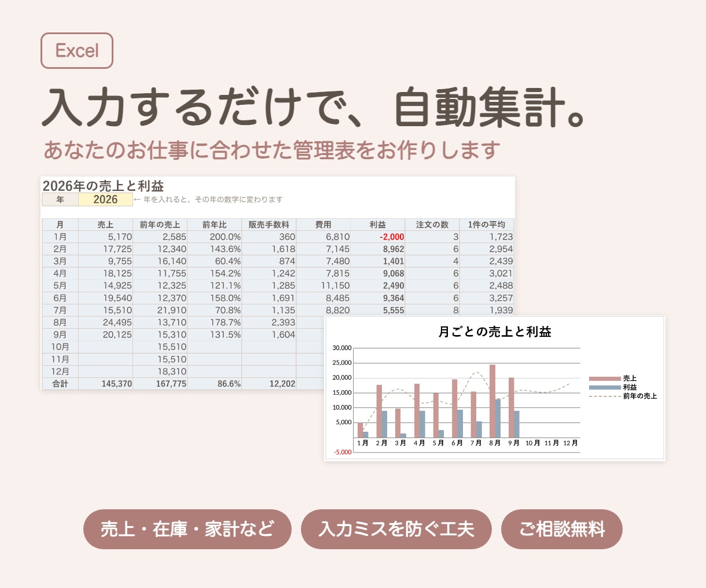Screen dimensions: 706x588
Task: Click the Excel badge label
Action: tap(77, 51)
